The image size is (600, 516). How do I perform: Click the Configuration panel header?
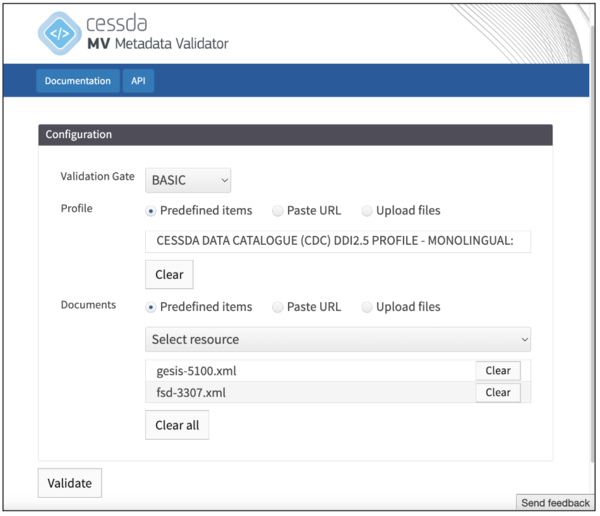click(295, 134)
